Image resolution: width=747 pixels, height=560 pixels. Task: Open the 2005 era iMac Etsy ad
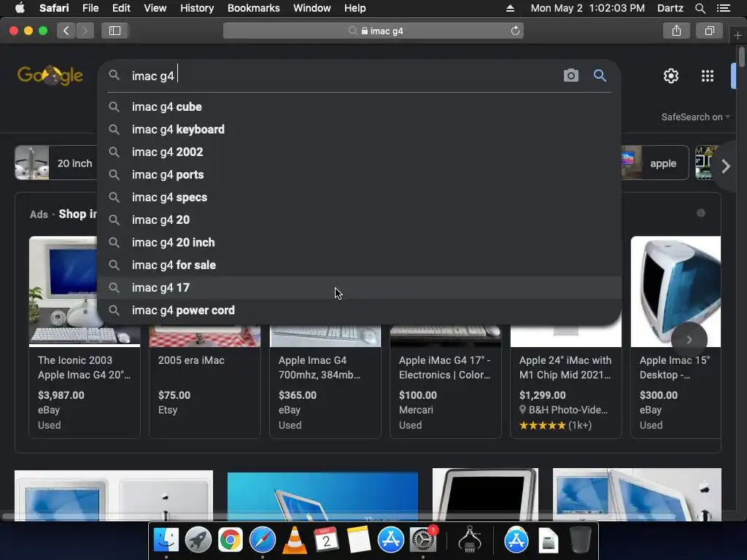click(x=191, y=360)
